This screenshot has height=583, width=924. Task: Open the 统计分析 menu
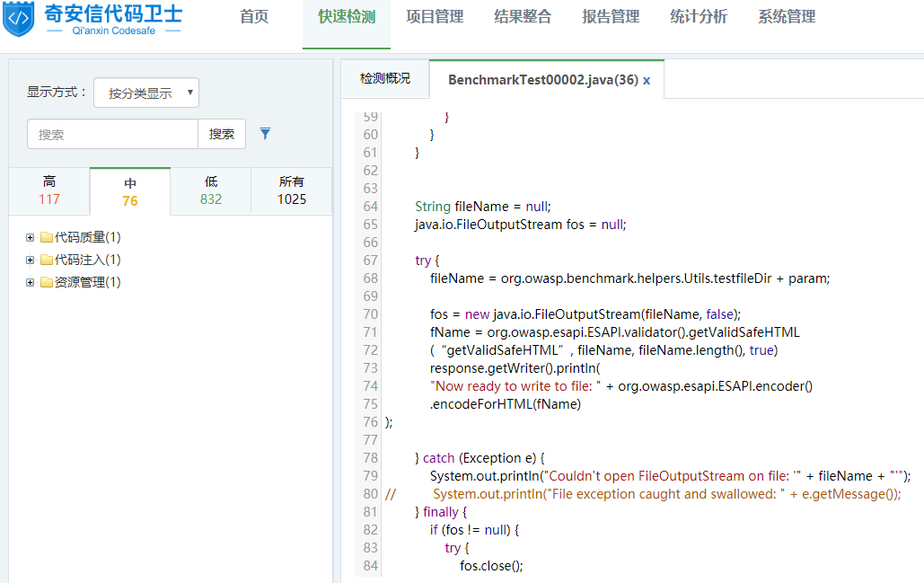click(699, 17)
